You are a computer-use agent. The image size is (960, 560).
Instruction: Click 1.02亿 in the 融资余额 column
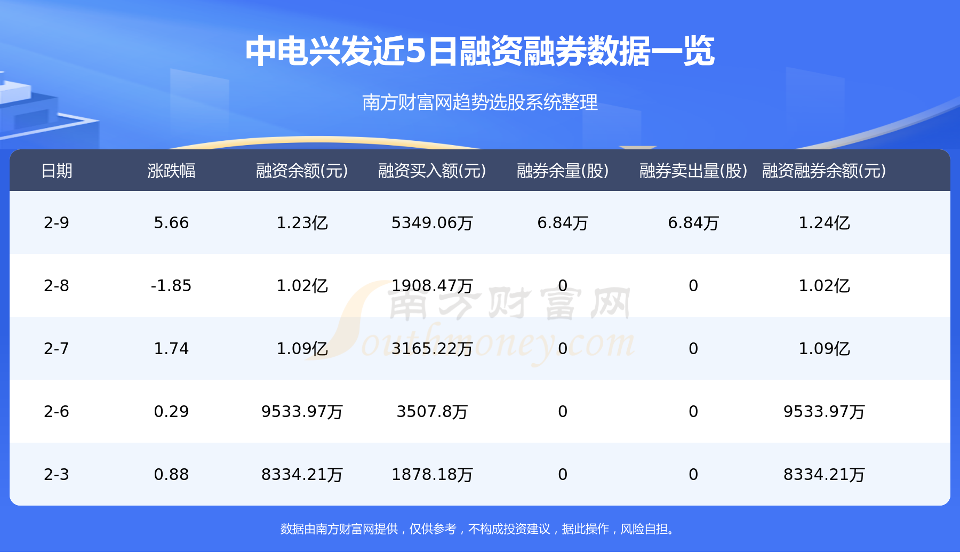[302, 285]
